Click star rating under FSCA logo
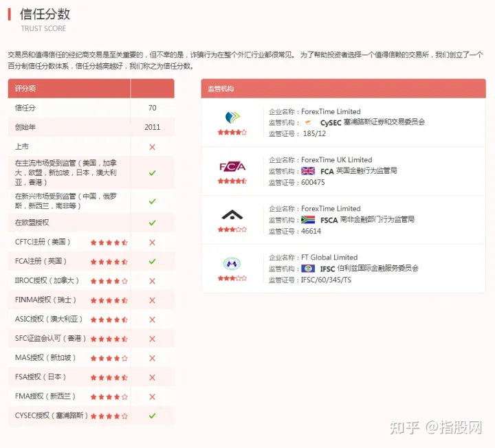This screenshot has height=448, width=495. pyautogui.click(x=232, y=229)
